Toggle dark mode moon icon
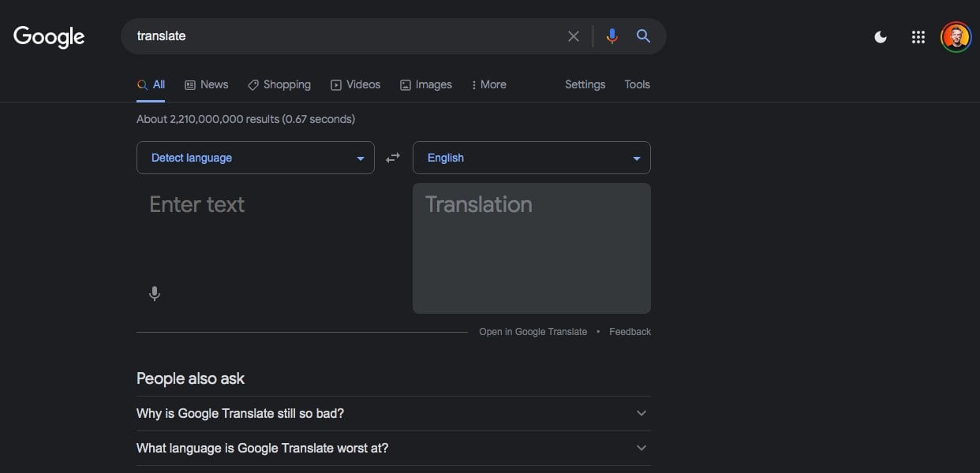980x473 pixels. [x=881, y=37]
